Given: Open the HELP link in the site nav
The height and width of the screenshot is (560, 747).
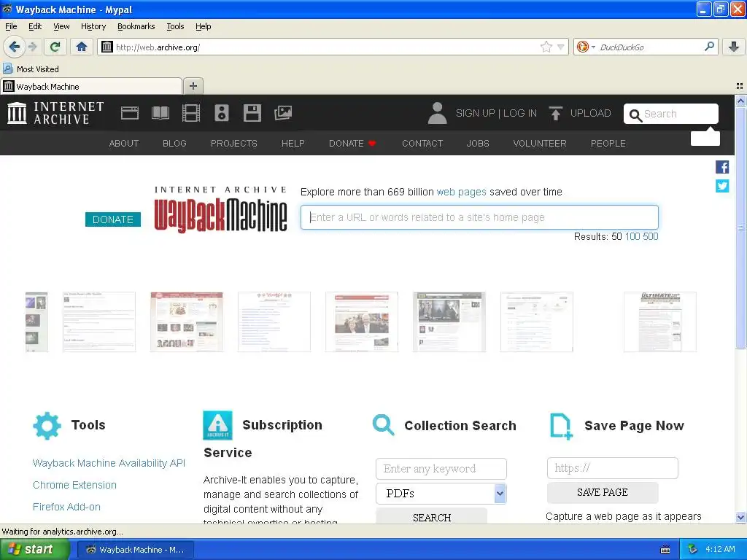Looking at the screenshot, I should point(293,144).
